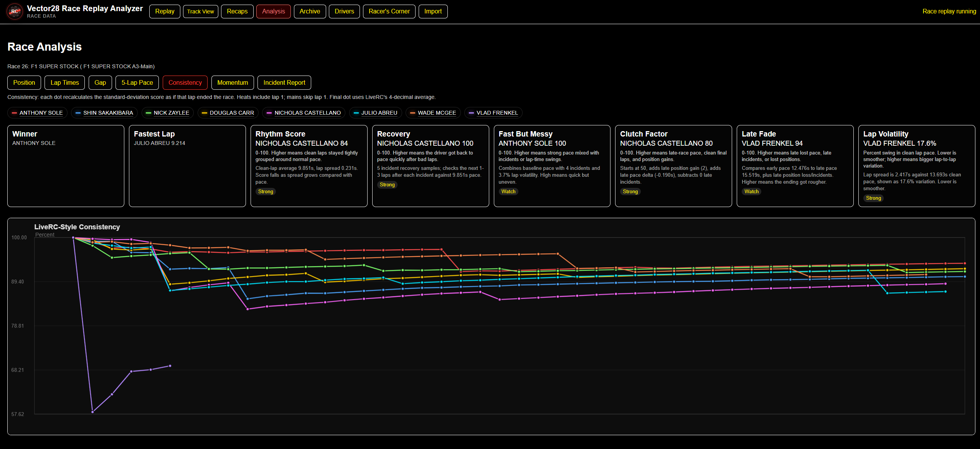Click 'Race replay running' status text
Viewport: 980px width, 449px height.
[949, 12]
